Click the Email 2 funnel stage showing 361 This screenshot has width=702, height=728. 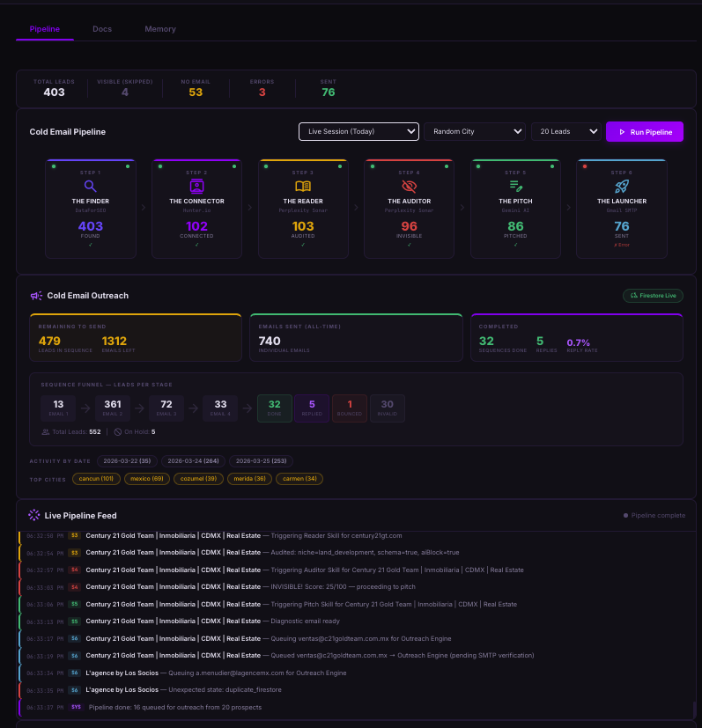coord(113,408)
